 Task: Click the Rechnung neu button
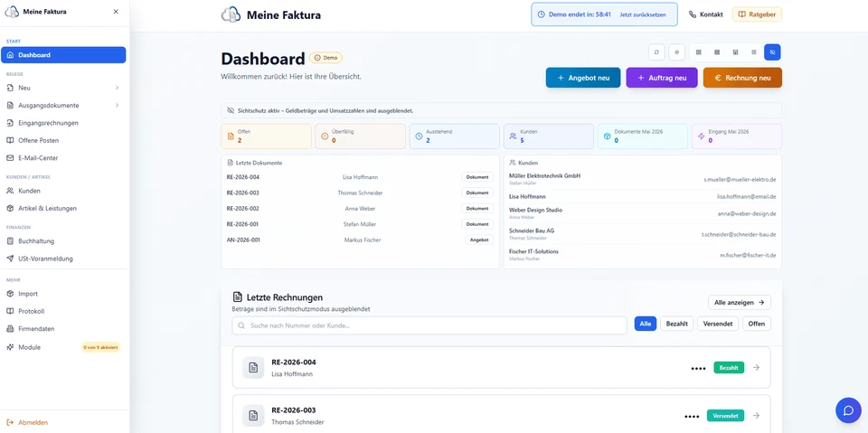742,78
